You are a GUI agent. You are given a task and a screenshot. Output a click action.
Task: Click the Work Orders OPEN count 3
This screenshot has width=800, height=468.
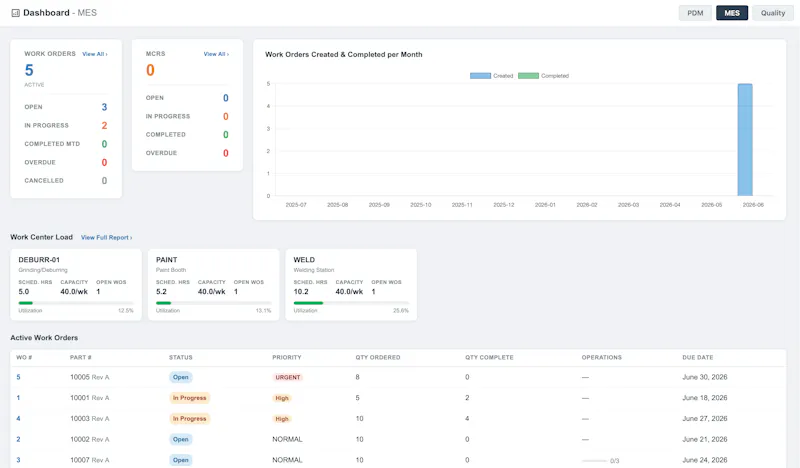pyautogui.click(x=104, y=107)
